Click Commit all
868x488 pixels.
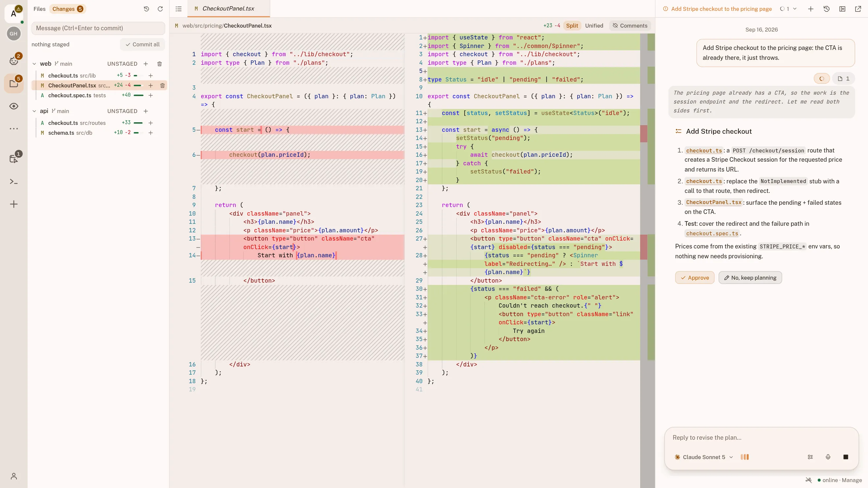point(143,44)
